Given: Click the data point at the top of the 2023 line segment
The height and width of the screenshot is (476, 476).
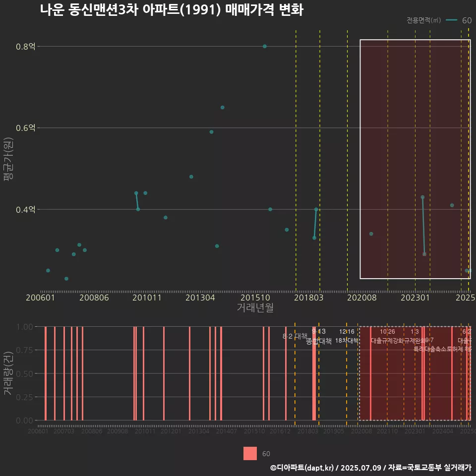Looking at the screenshot, I should tap(422, 197).
